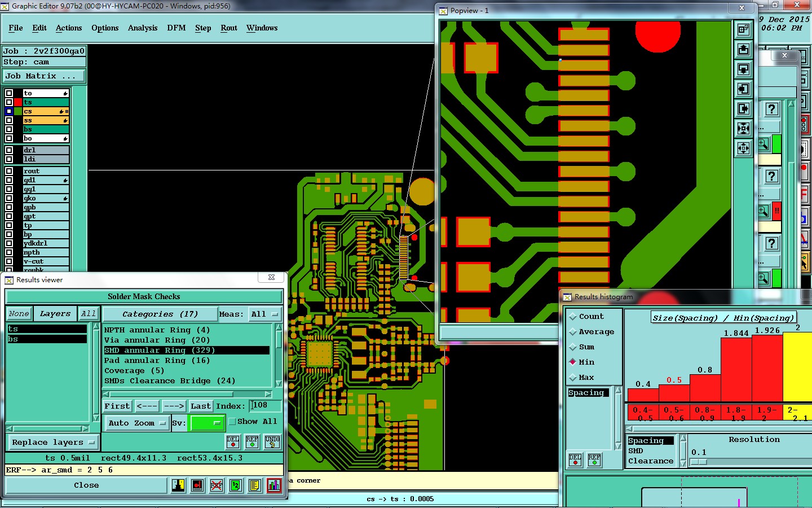Click scroll-down arrow of categories list

coord(279,384)
